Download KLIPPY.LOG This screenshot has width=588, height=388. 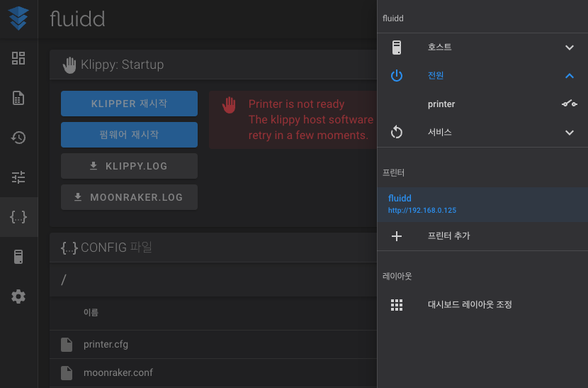[129, 166]
